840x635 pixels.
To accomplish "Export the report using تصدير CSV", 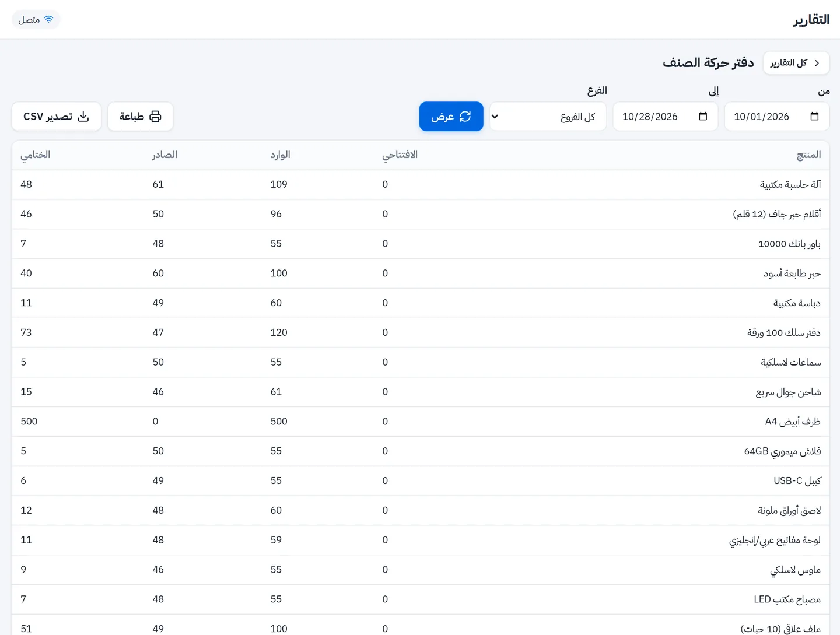I will 57,117.
